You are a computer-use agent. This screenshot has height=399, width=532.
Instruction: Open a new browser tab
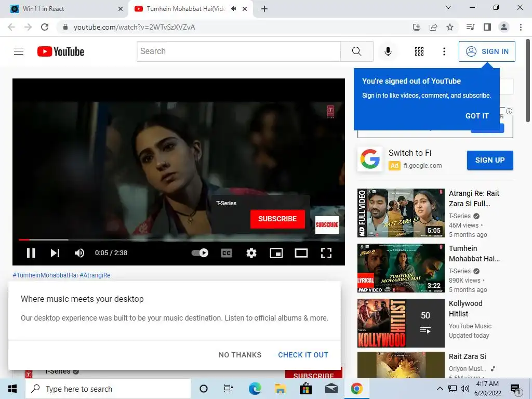(264, 9)
